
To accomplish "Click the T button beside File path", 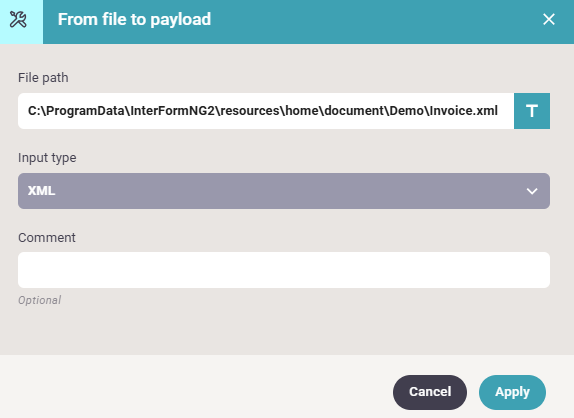I will click(x=532, y=111).
